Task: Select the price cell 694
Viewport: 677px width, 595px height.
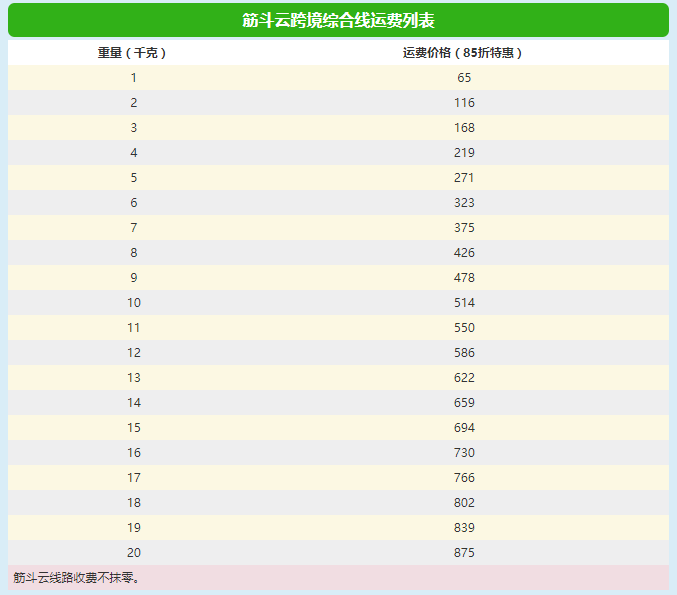Action: coord(464,428)
